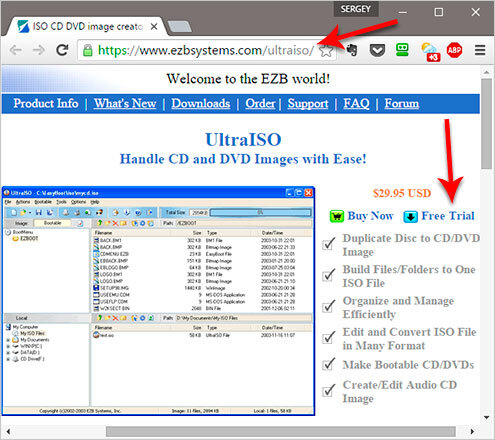The image size is (495, 440).
Task: Click 'Make Bootable CD/DVDs' text
Action: (x=408, y=365)
